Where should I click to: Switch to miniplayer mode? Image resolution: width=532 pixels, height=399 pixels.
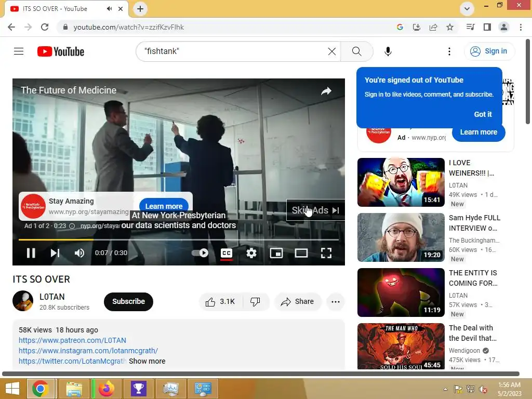tap(276, 253)
